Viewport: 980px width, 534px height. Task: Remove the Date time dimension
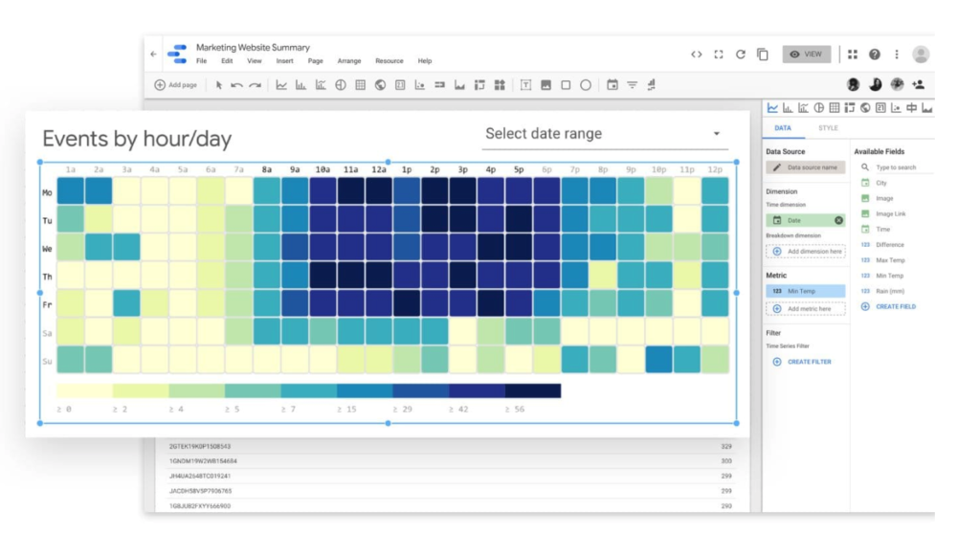[838, 220]
